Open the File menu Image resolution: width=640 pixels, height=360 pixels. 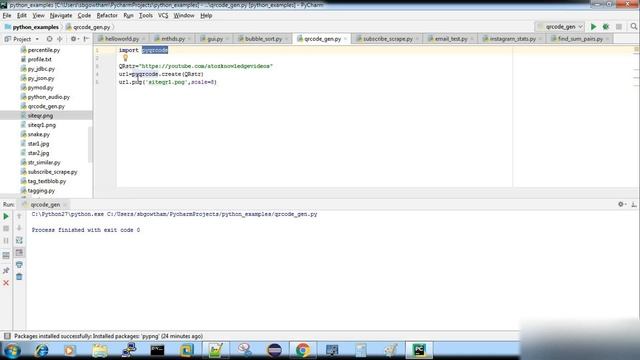tap(7, 16)
